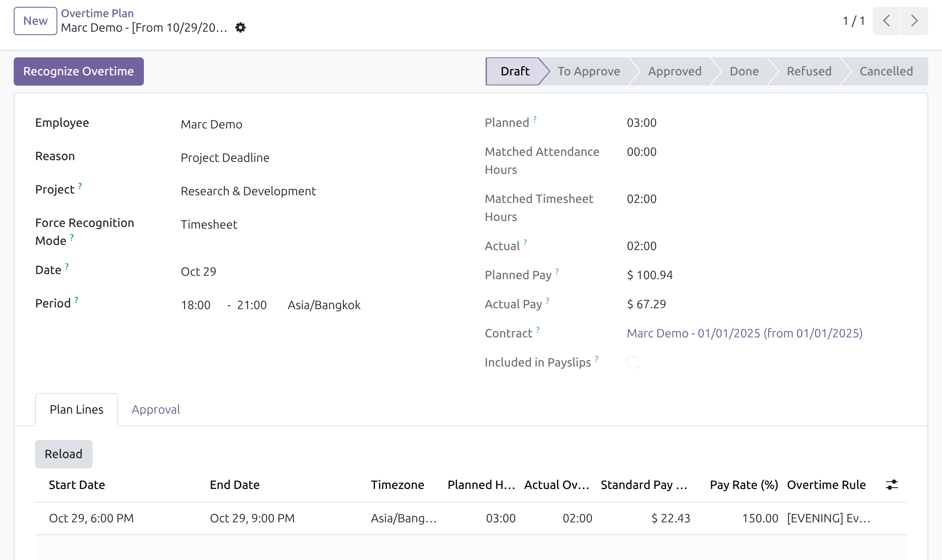Show help tooltip for Planned
This screenshot has width=942, height=560.
pyautogui.click(x=535, y=119)
